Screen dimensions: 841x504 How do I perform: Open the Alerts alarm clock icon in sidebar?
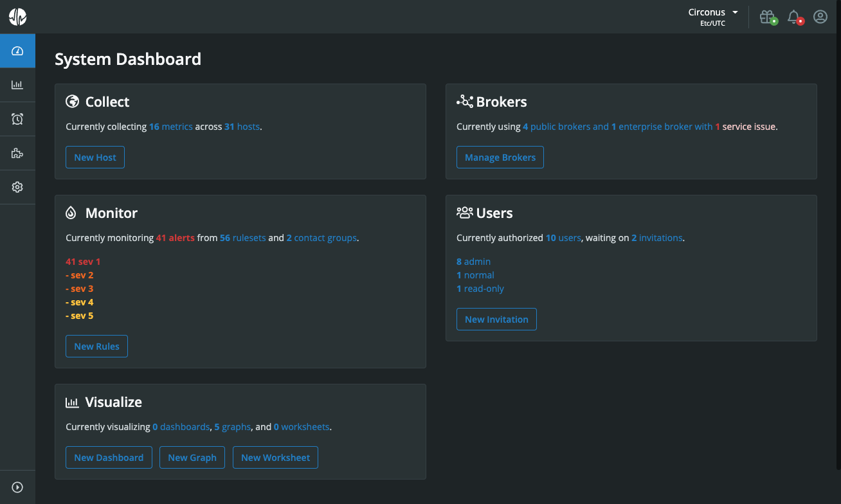(17, 118)
